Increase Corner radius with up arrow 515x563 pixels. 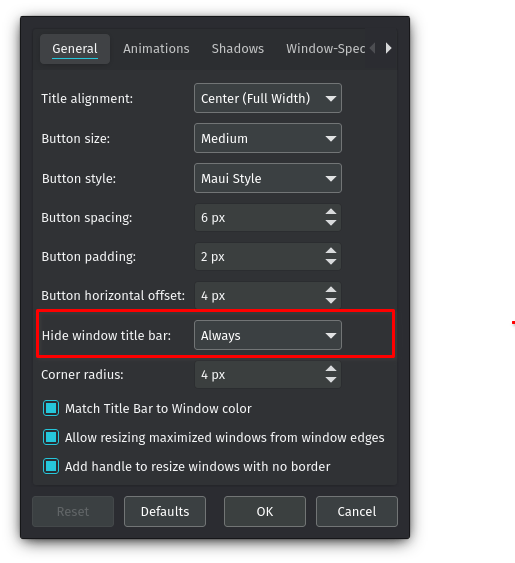(331, 369)
